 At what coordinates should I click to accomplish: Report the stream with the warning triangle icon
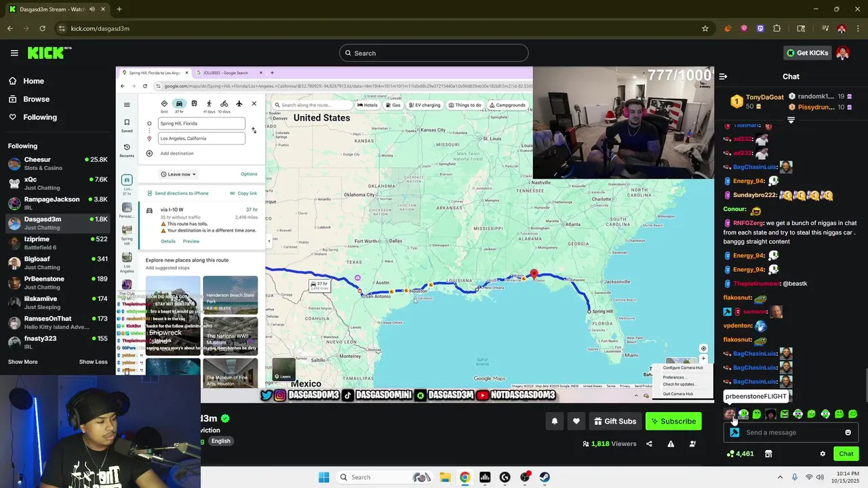coord(671,444)
